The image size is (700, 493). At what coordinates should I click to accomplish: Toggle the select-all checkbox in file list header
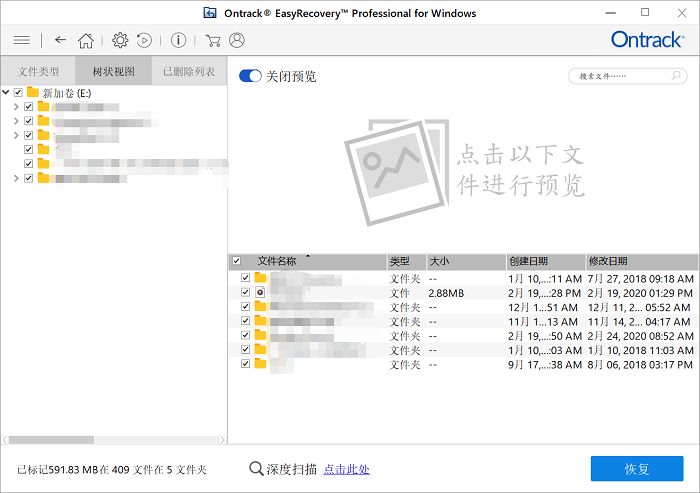(x=237, y=261)
